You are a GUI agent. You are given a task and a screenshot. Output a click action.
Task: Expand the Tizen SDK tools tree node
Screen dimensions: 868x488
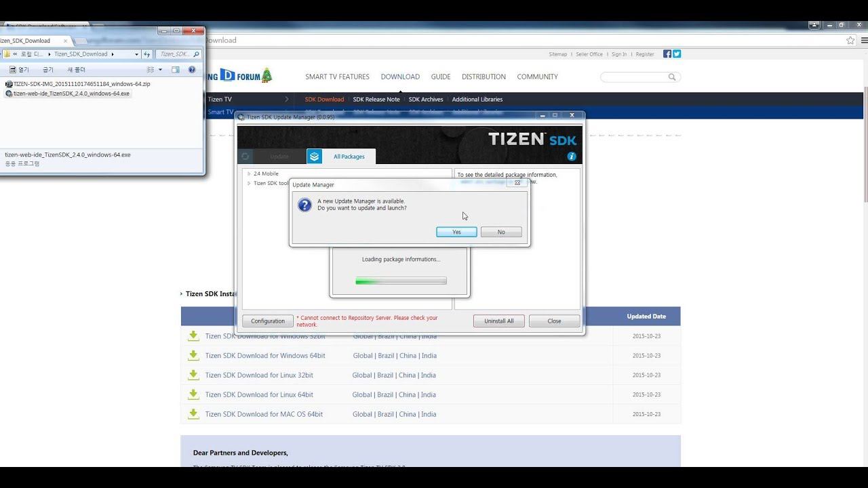249,184
